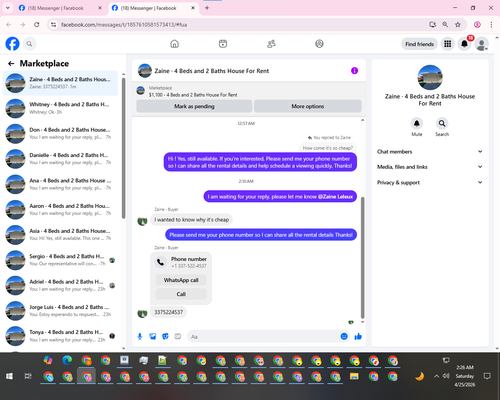This screenshot has height=400, width=500.
Task: Open the Groups/profile circle icon in top nav
Action: point(319,44)
